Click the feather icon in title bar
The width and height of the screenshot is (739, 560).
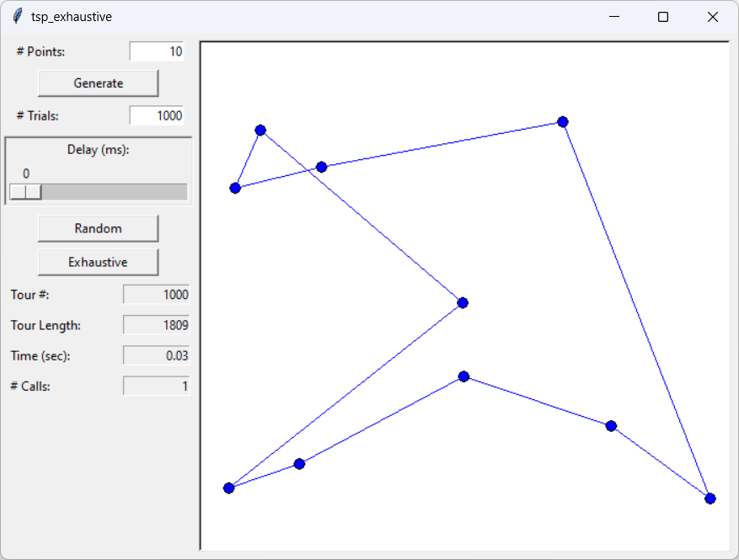[18, 17]
